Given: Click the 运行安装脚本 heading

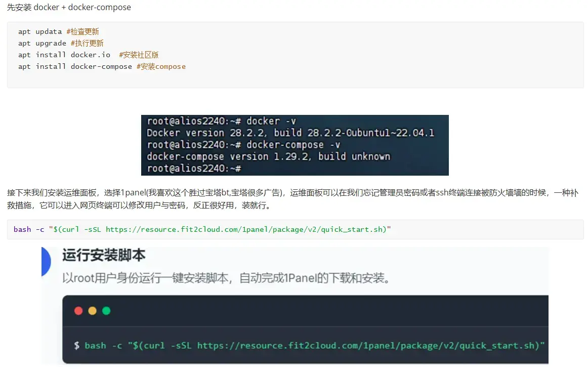Looking at the screenshot, I should click(104, 255).
